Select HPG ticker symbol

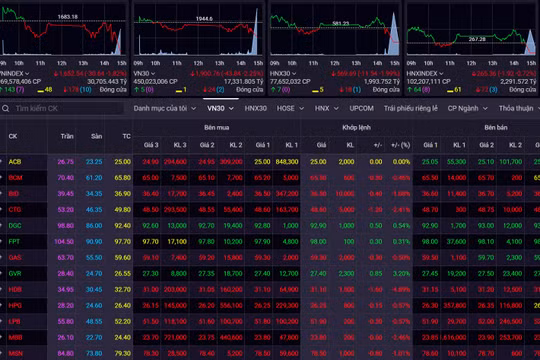pos(15,305)
